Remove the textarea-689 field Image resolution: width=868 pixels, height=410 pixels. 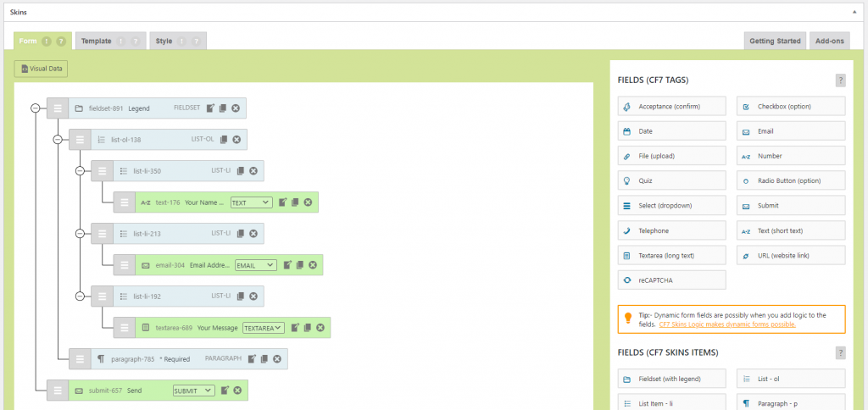tap(320, 328)
